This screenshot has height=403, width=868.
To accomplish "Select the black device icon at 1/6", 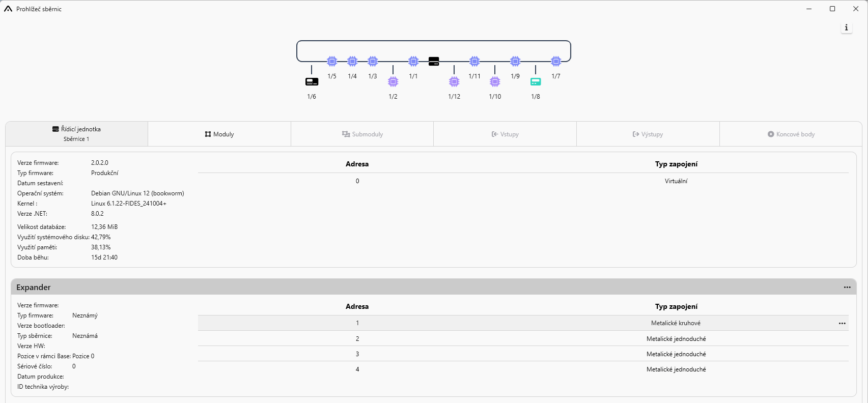I will tap(312, 82).
